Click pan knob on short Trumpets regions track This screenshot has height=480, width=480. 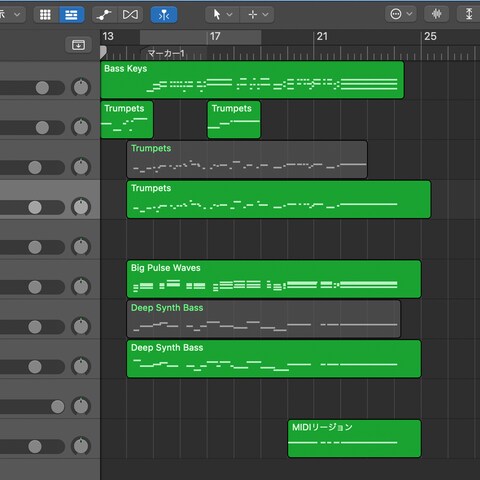[x=81, y=127]
